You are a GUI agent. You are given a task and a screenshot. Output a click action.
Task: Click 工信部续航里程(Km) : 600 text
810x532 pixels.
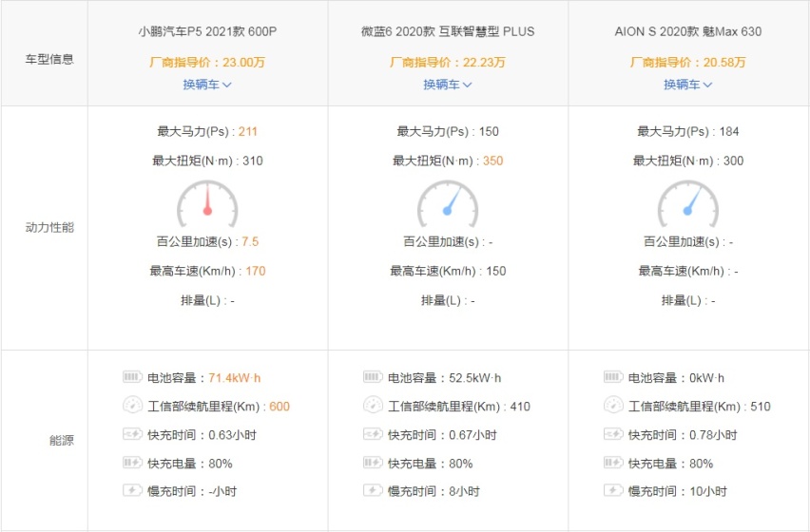[x=219, y=406]
